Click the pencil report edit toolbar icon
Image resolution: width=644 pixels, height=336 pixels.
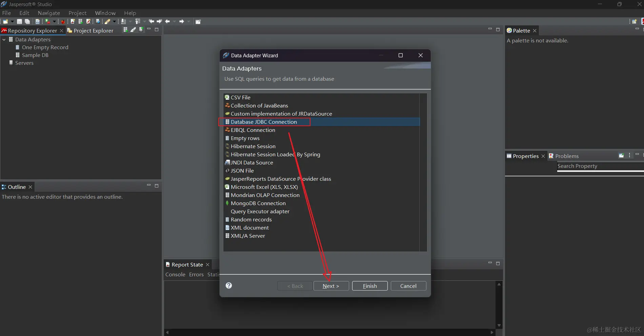tap(88, 21)
